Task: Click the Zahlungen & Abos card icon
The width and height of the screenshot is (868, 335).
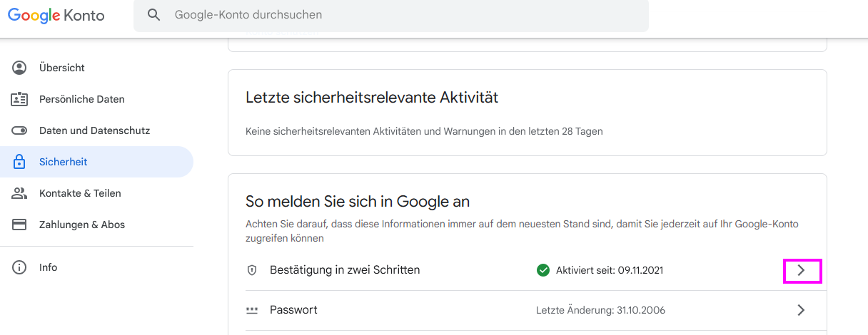Action: (x=19, y=225)
